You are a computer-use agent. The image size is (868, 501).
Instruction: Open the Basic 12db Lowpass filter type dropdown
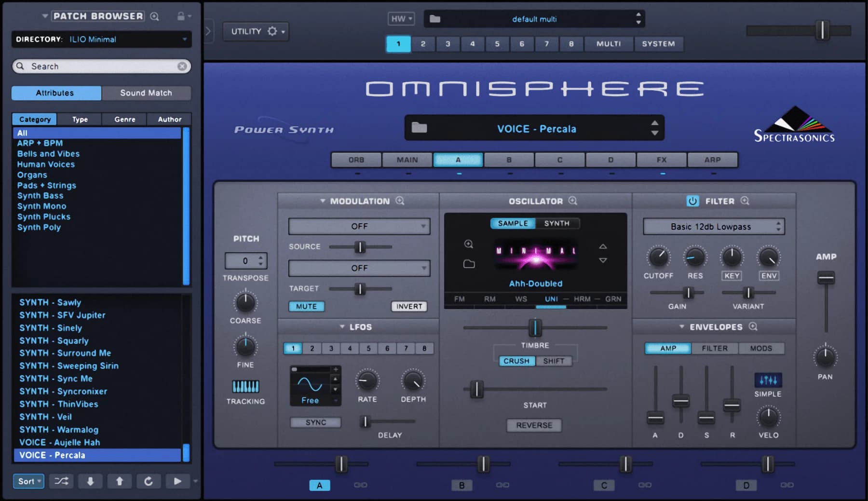pos(713,226)
